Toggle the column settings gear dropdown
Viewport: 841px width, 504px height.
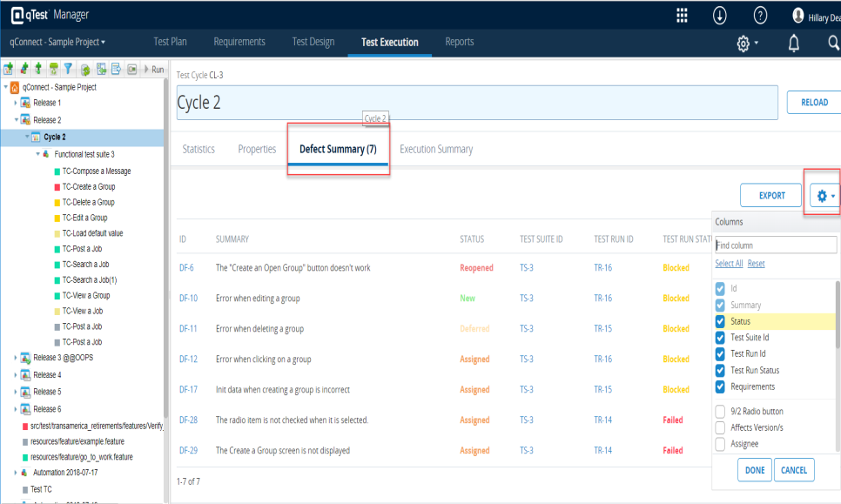[825, 196]
